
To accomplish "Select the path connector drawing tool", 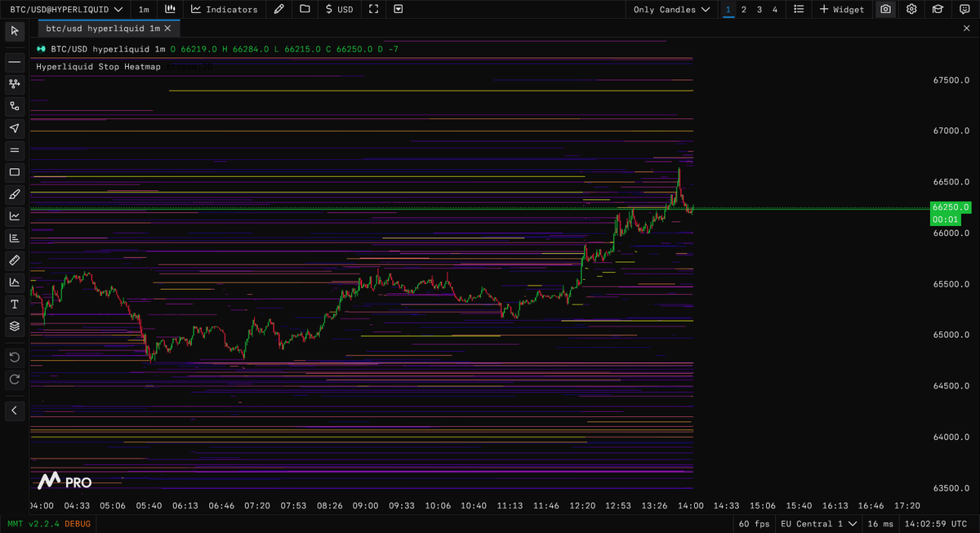I will [x=14, y=105].
